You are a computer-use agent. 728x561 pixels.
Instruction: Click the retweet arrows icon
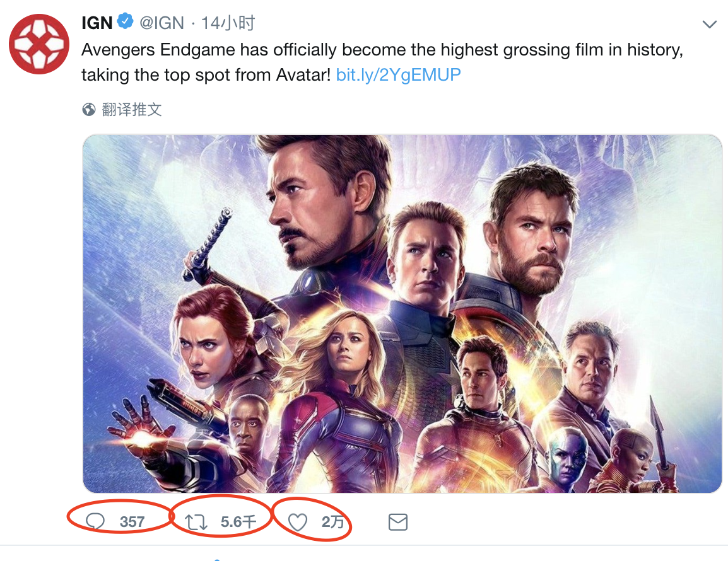196,522
